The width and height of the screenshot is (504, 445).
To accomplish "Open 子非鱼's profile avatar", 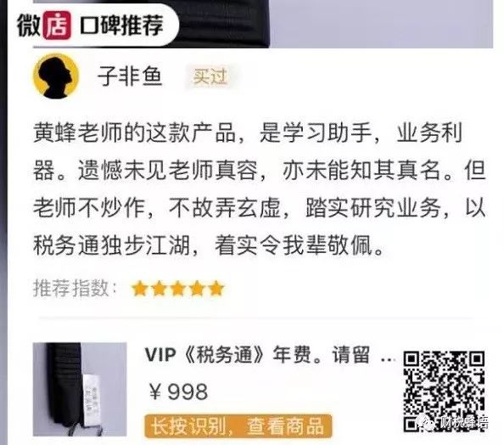I will 56,76.
